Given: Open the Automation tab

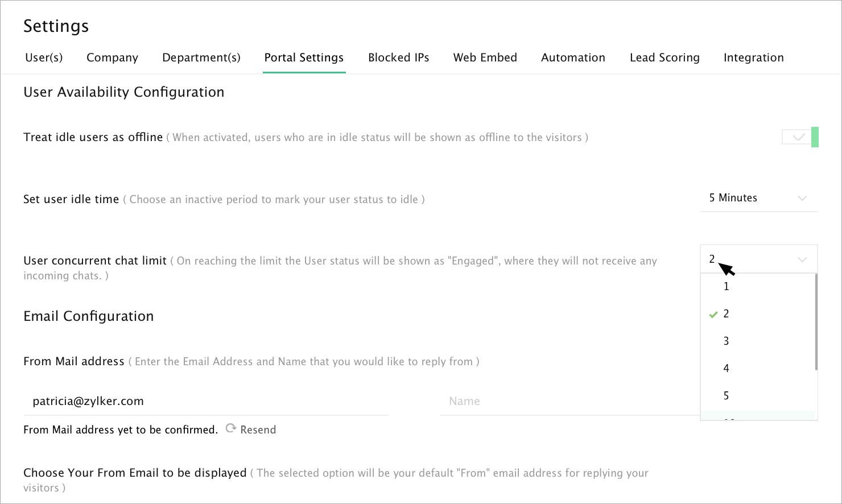Looking at the screenshot, I should (573, 57).
